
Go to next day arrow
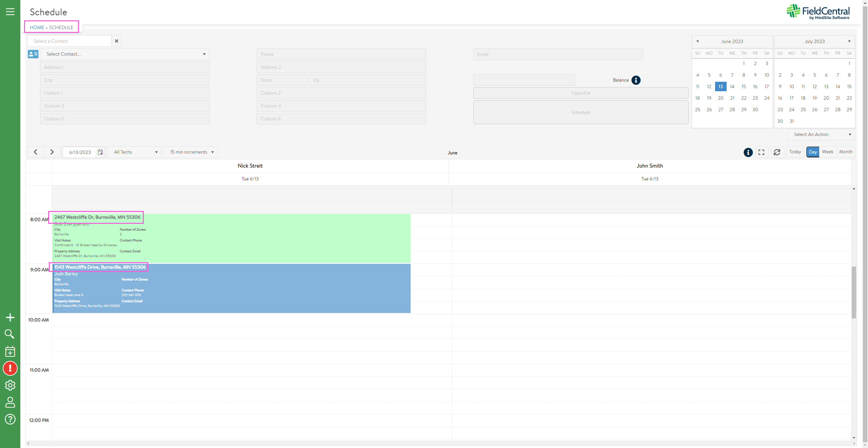tap(52, 152)
